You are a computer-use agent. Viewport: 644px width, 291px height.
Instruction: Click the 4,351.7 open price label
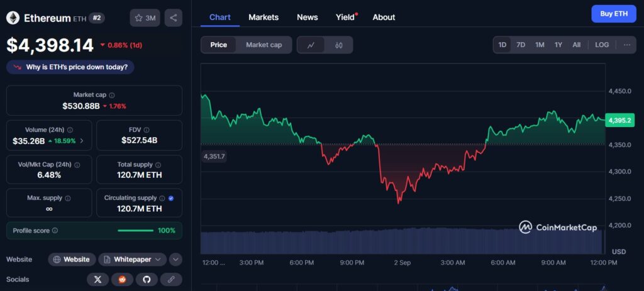(x=214, y=156)
